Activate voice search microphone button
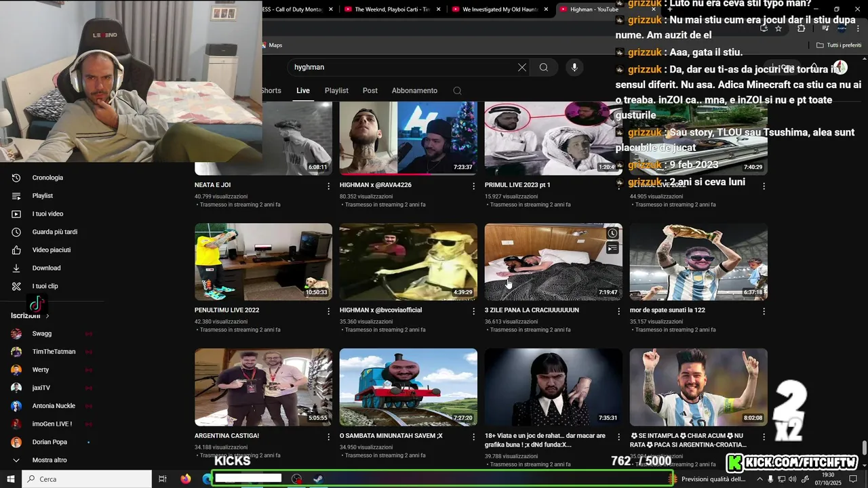Image resolution: width=868 pixels, height=488 pixels. click(574, 67)
